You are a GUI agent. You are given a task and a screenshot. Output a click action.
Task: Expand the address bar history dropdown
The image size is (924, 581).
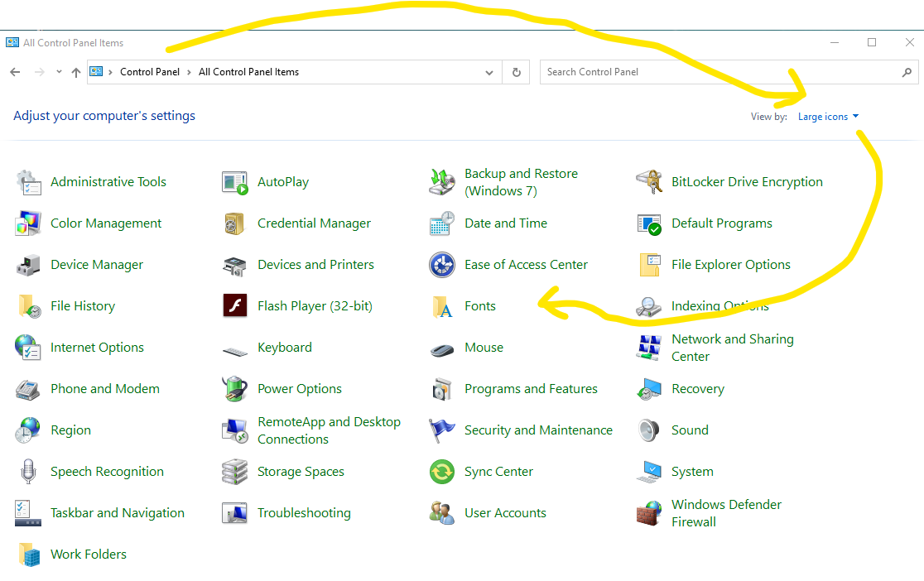tap(489, 73)
